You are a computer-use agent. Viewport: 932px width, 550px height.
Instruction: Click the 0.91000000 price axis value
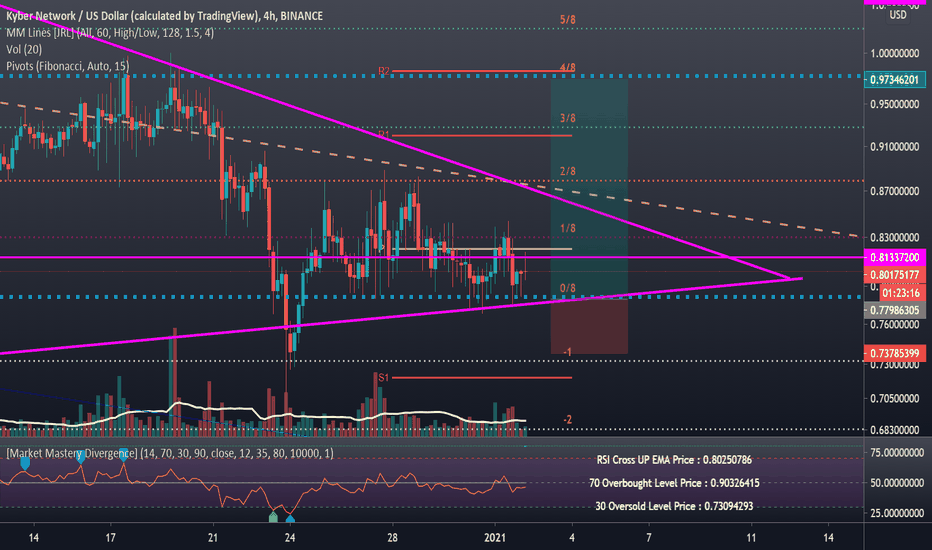point(895,146)
